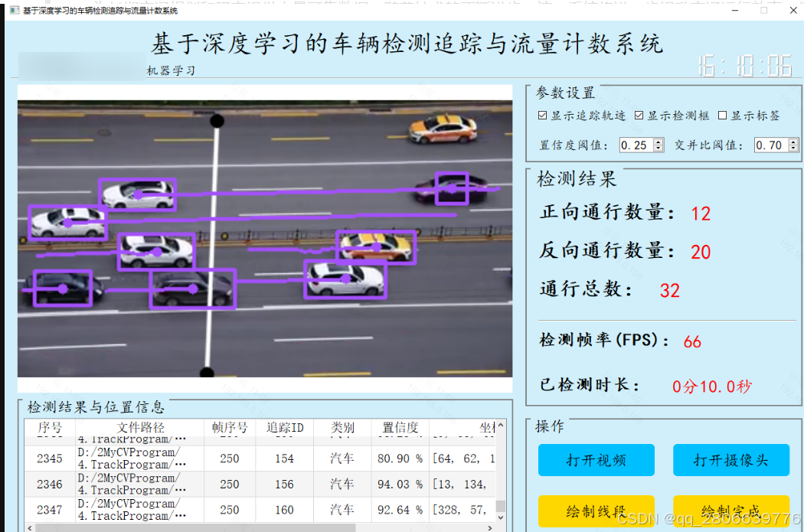Click the 绘制线段 button
The image size is (804, 532).
pos(596,511)
